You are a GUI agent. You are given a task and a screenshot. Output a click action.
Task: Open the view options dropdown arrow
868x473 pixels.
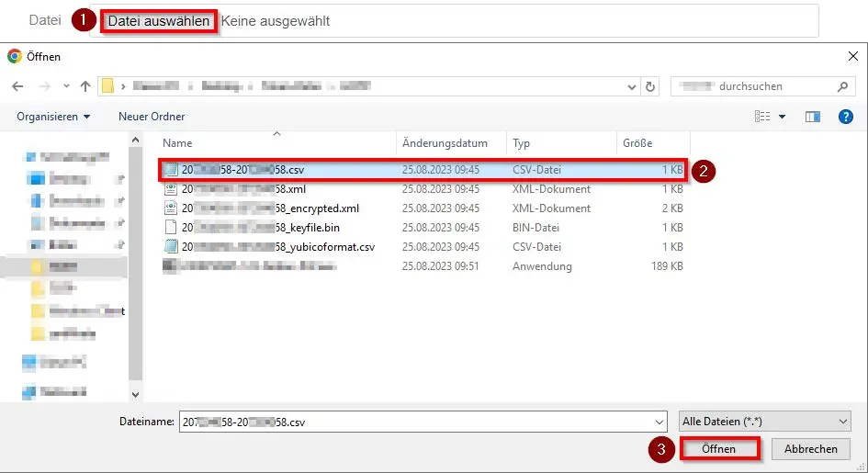[783, 117]
